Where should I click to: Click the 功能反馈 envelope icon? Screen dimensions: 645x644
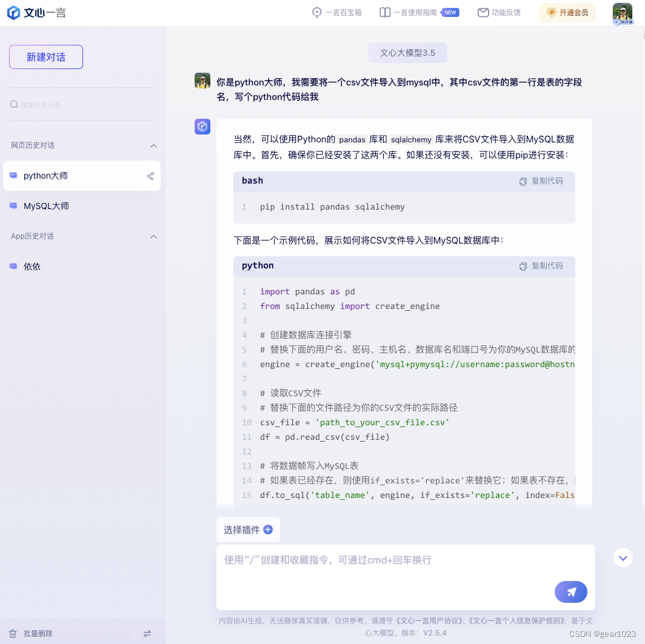click(482, 12)
